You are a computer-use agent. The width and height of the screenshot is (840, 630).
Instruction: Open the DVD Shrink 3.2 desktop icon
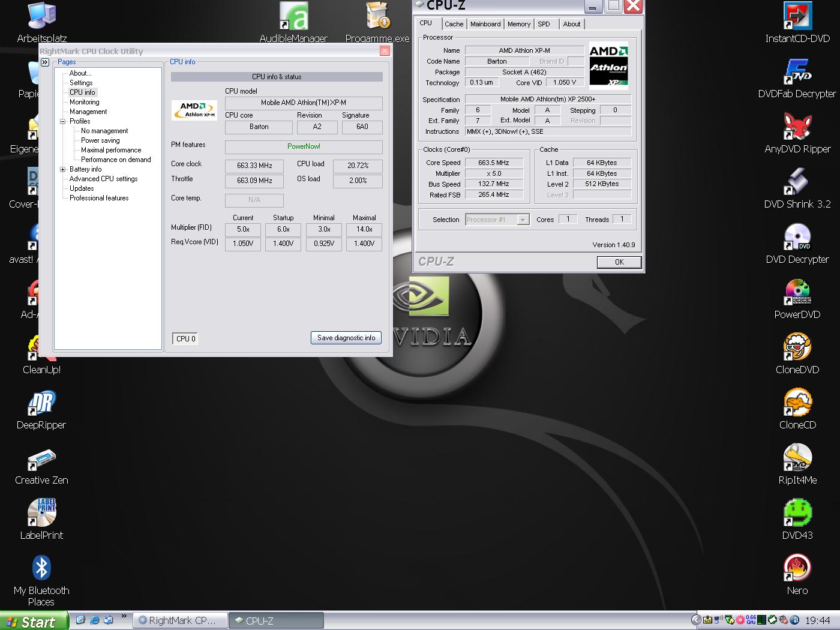[797, 182]
